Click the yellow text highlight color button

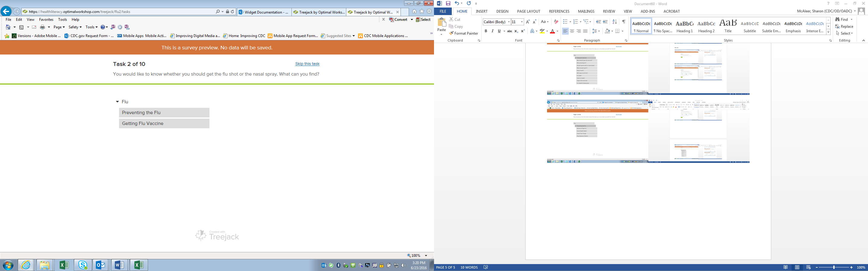pos(542,31)
